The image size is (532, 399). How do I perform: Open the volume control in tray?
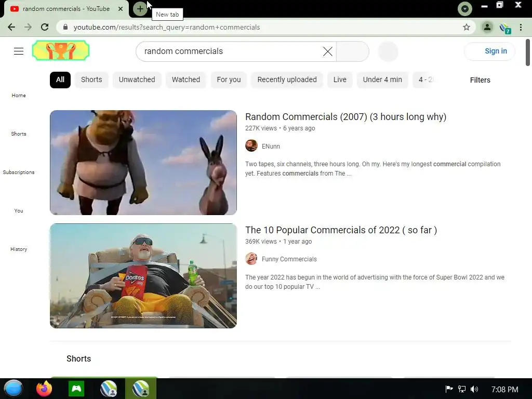click(x=474, y=389)
